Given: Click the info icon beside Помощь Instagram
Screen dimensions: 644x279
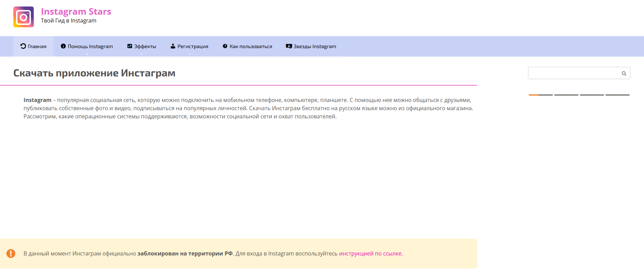Looking at the screenshot, I should click(x=63, y=46).
